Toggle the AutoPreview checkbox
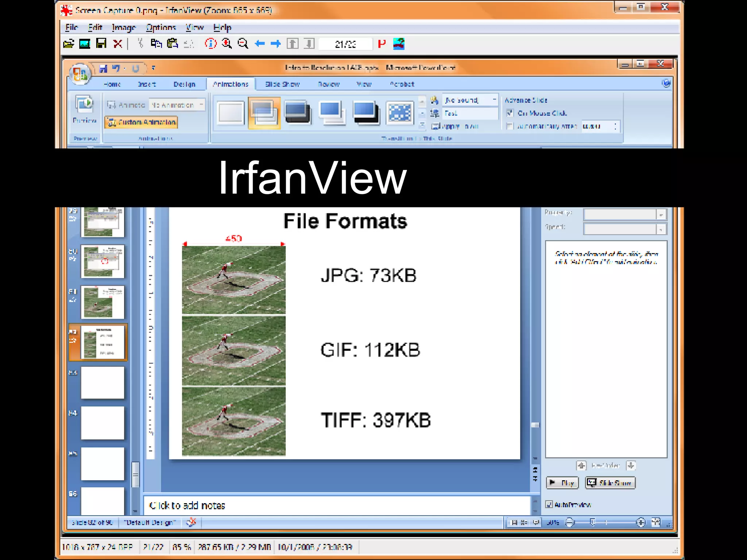 [x=549, y=505]
